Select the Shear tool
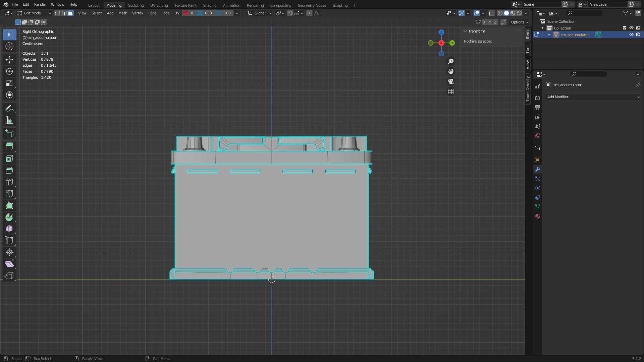The height and width of the screenshot is (362, 644). coord(9,264)
